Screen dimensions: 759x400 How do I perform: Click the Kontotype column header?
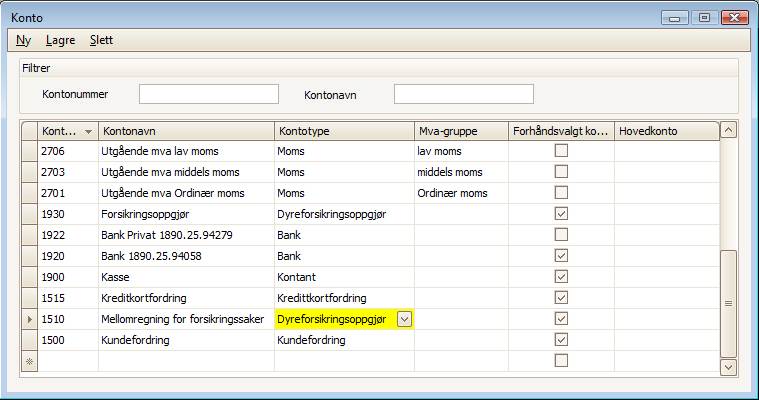pyautogui.click(x=344, y=131)
